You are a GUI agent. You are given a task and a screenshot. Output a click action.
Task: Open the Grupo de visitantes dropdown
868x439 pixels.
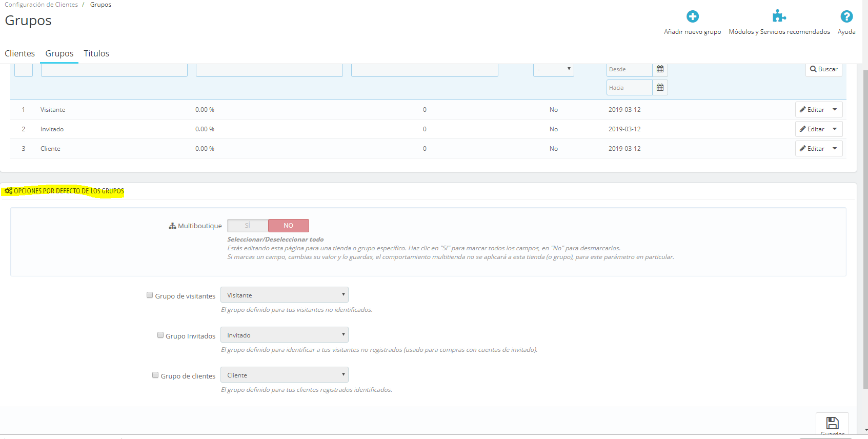click(285, 295)
